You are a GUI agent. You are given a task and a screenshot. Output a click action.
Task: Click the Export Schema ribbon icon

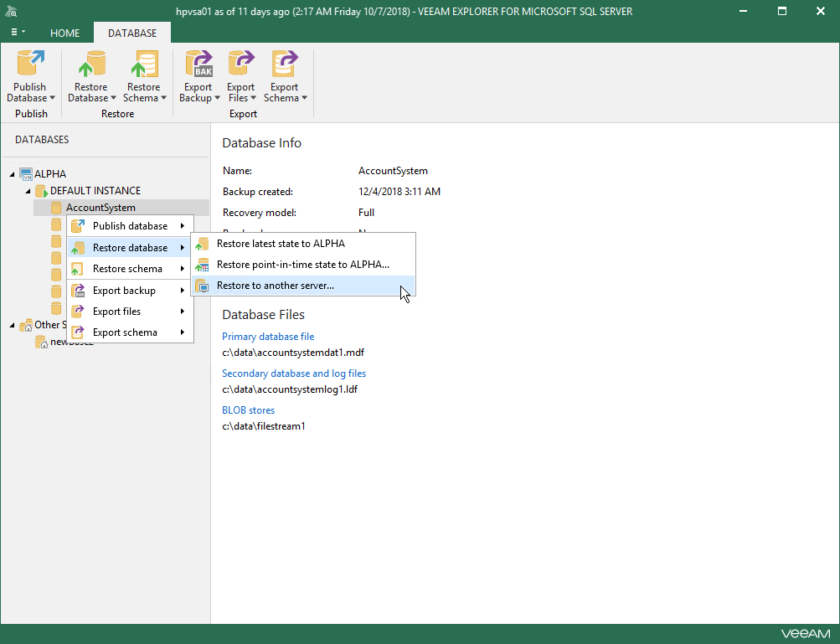(x=285, y=64)
